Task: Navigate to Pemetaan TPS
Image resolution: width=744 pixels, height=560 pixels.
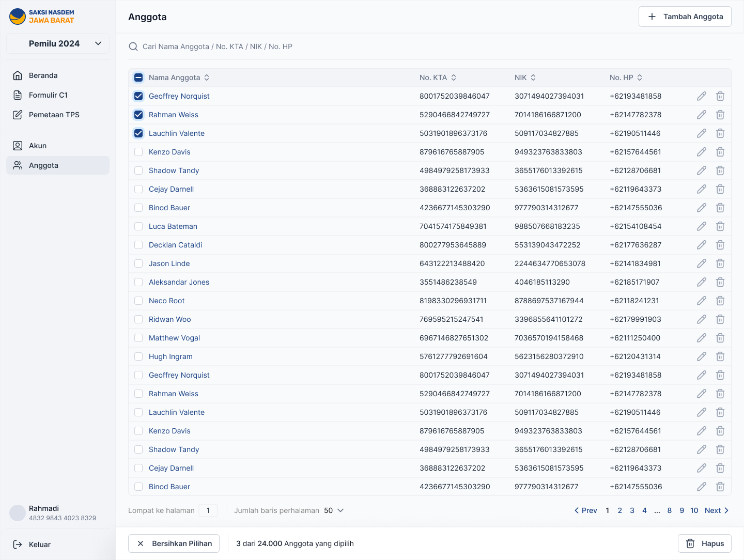Action: (x=58, y=115)
